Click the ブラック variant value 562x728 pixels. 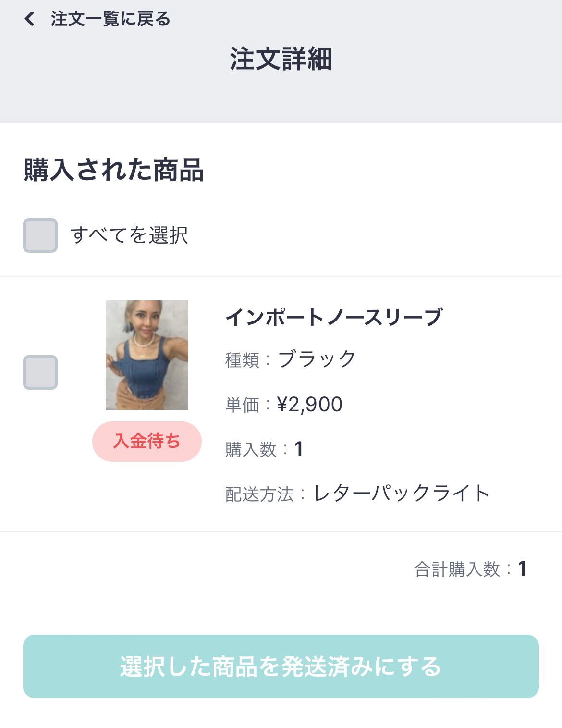317,359
